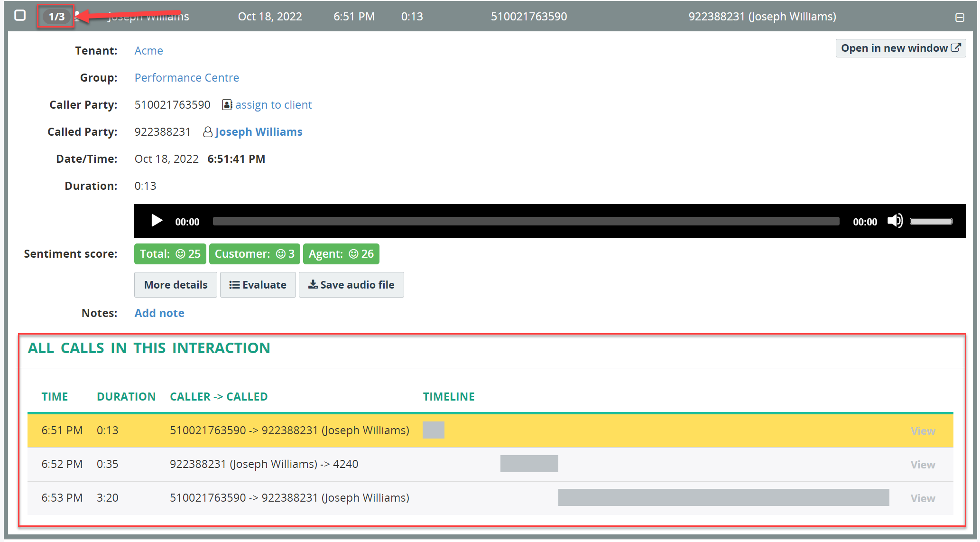This screenshot has height=542, width=980.
Task: Click the Performance Centre group link
Action: [187, 77]
